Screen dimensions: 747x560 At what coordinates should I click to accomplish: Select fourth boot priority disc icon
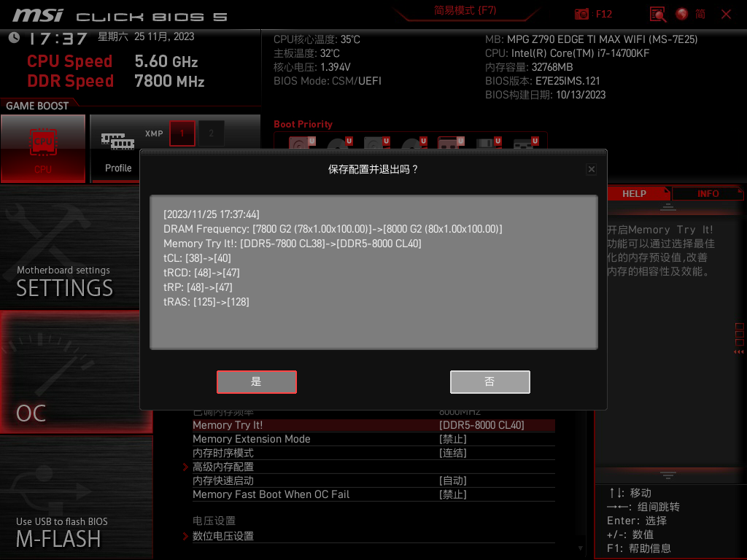click(414, 143)
